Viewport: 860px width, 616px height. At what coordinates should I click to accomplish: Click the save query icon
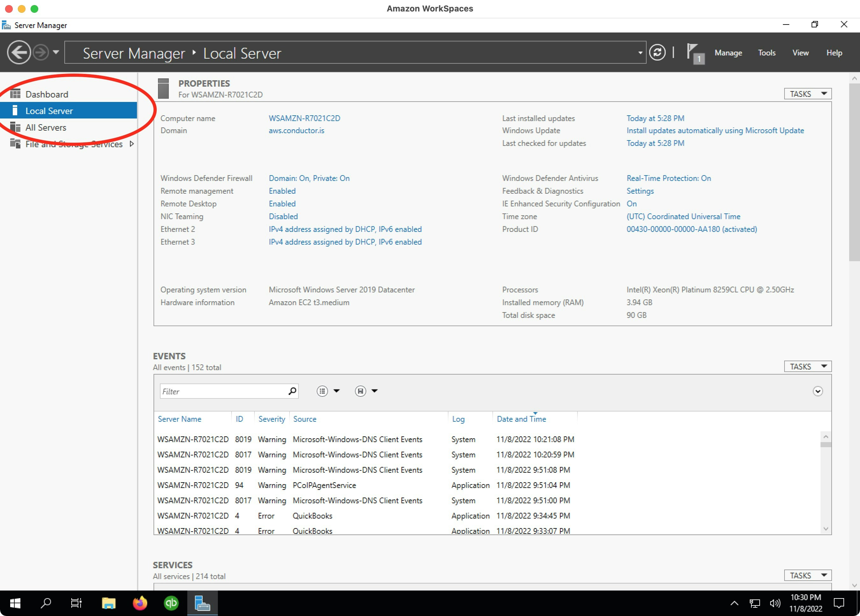pos(360,391)
